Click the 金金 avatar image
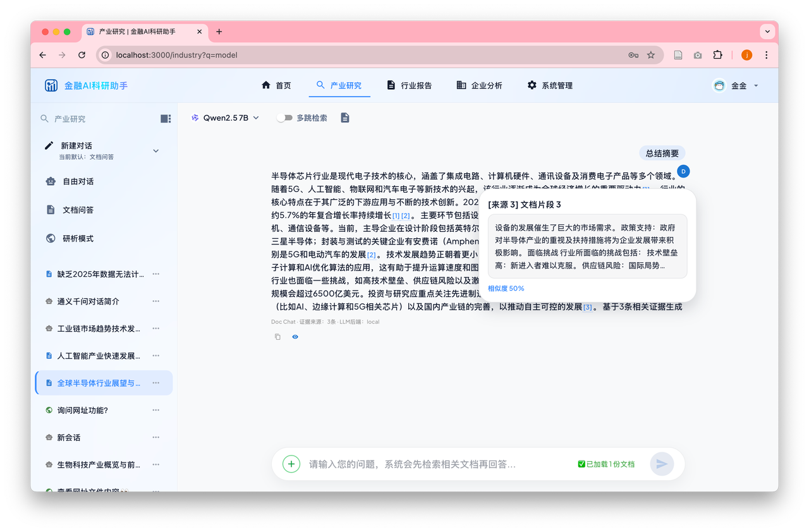This screenshot has height=532, width=809. pyautogui.click(x=719, y=85)
